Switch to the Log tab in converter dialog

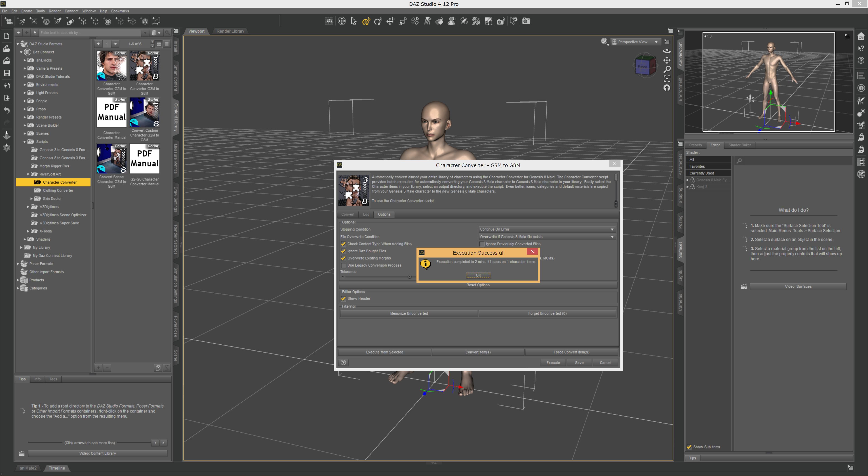(x=366, y=214)
